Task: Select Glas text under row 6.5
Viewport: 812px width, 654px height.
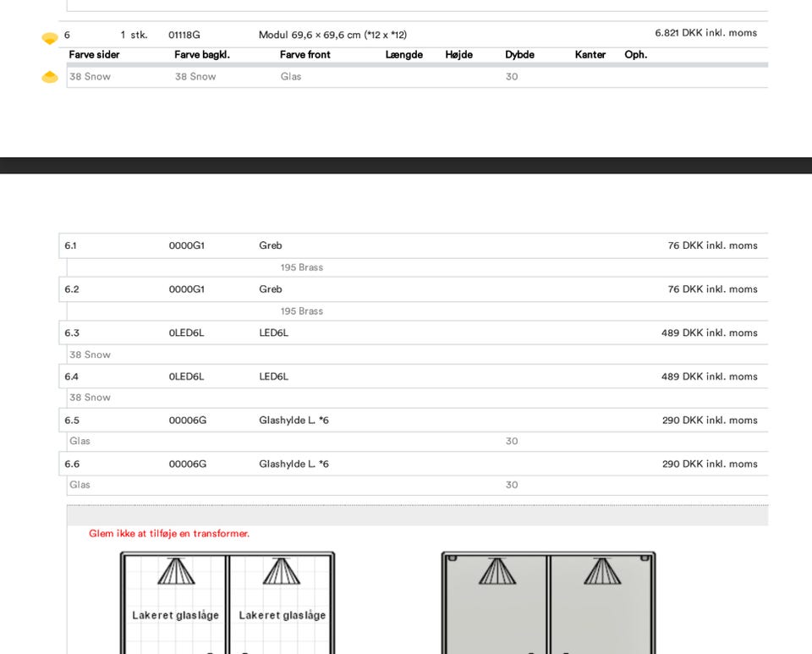Action: click(x=80, y=441)
